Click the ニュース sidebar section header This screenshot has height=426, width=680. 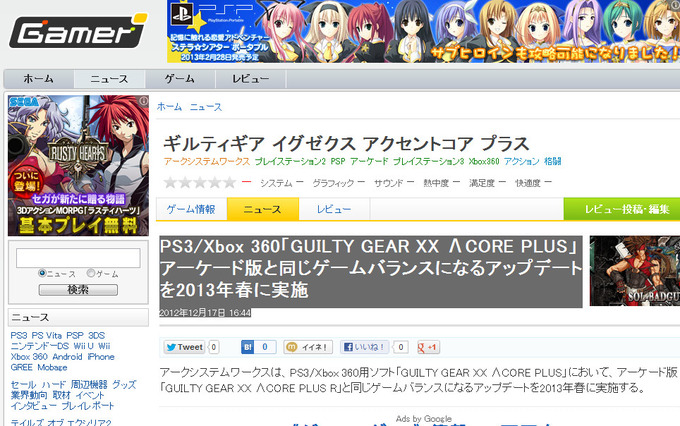(78, 318)
